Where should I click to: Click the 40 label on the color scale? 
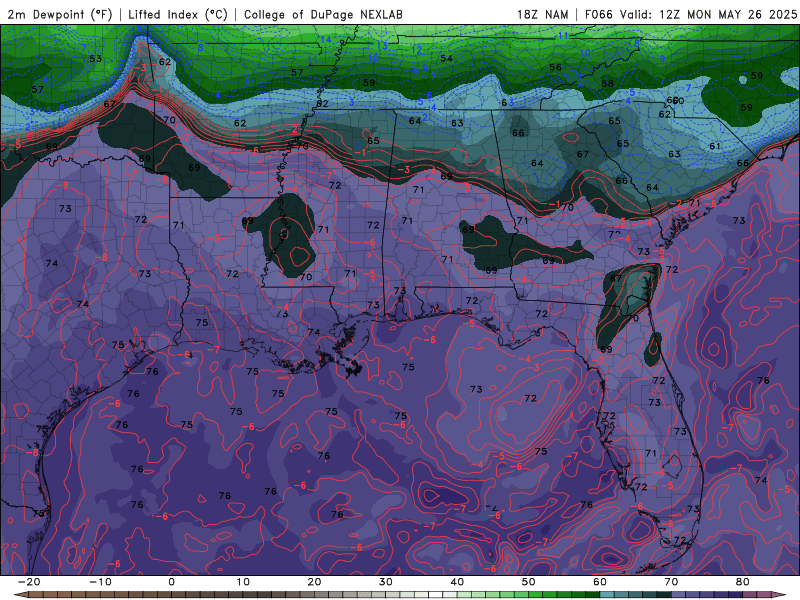[x=457, y=582]
